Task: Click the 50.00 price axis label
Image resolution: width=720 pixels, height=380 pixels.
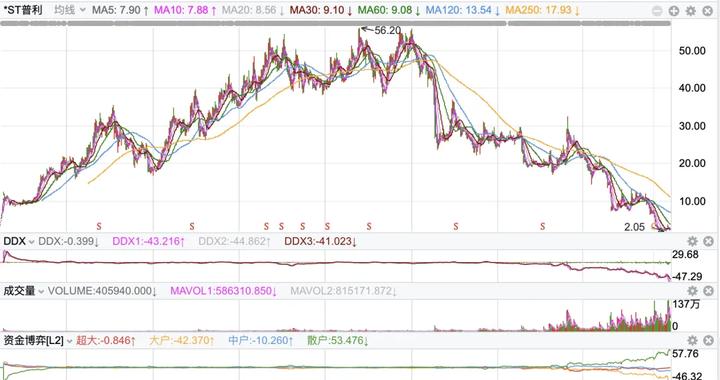Action: 692,50
